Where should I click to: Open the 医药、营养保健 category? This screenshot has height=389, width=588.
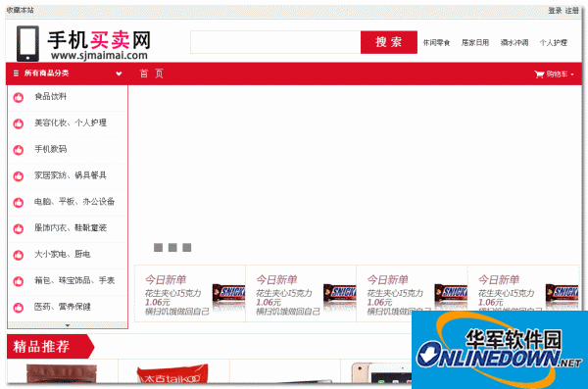tap(63, 307)
